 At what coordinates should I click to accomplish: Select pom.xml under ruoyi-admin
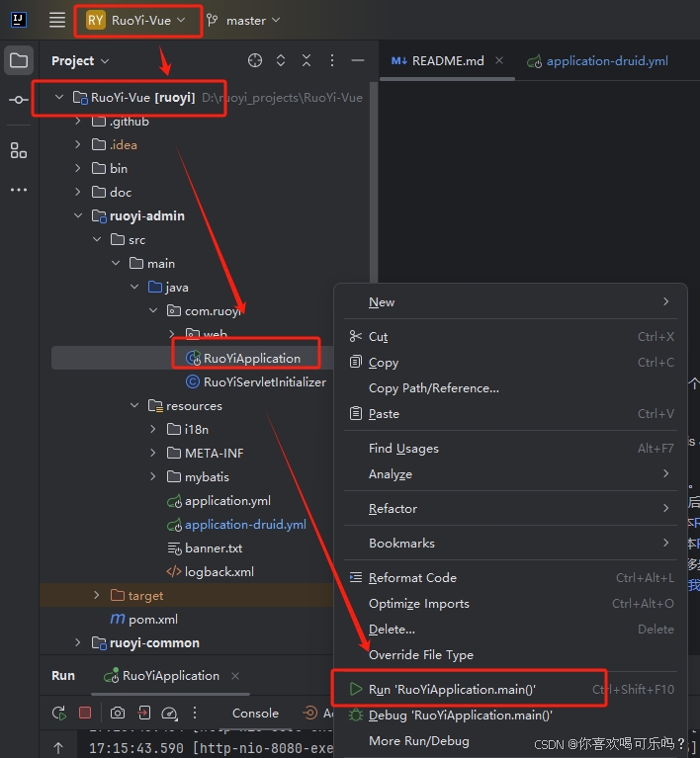click(143, 620)
